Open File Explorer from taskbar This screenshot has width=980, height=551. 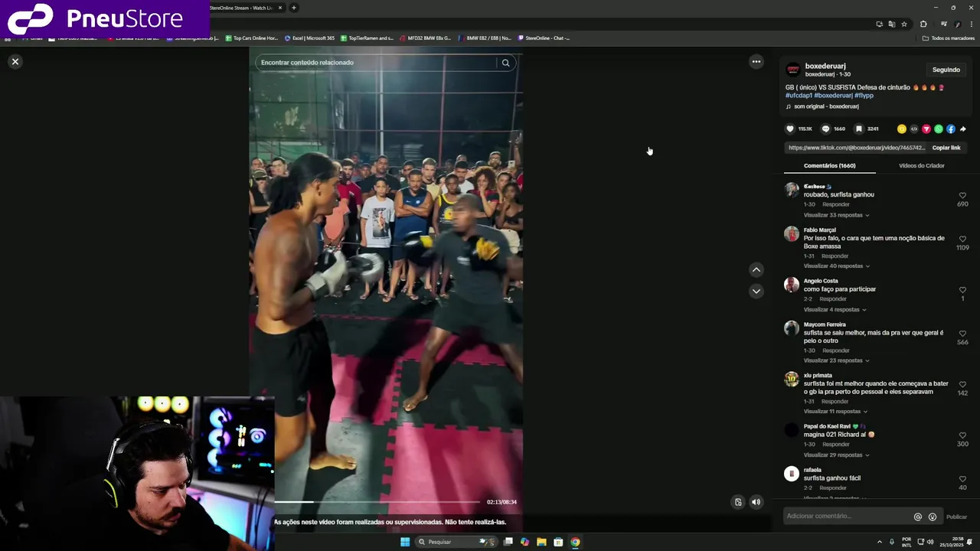coord(541,542)
